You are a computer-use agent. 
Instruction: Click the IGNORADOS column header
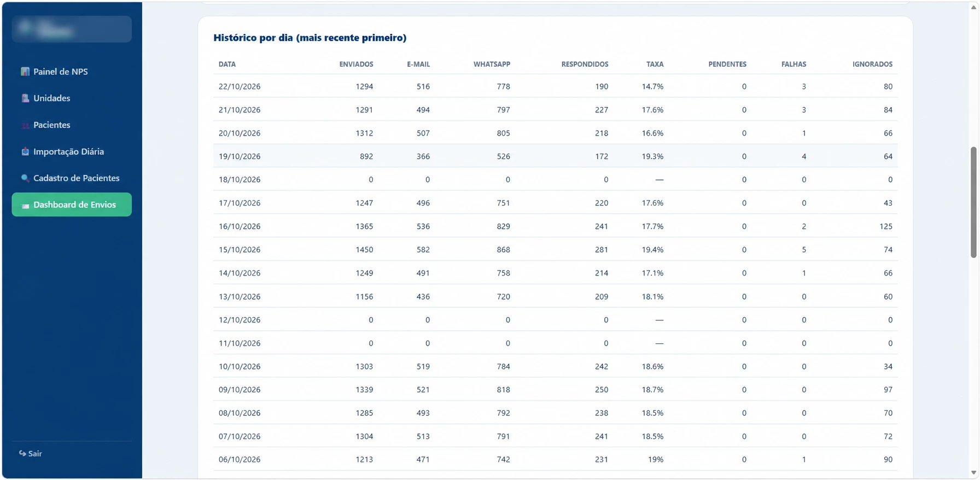(872, 64)
